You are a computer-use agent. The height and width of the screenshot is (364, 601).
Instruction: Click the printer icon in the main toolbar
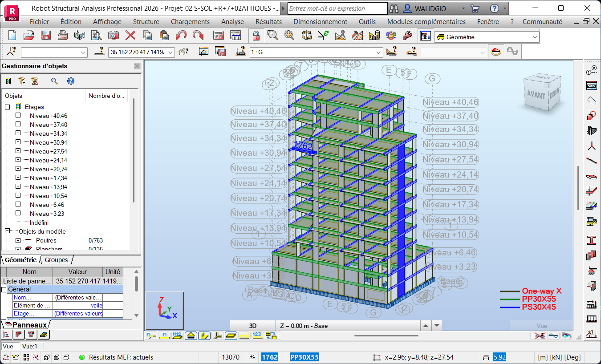coord(62,35)
